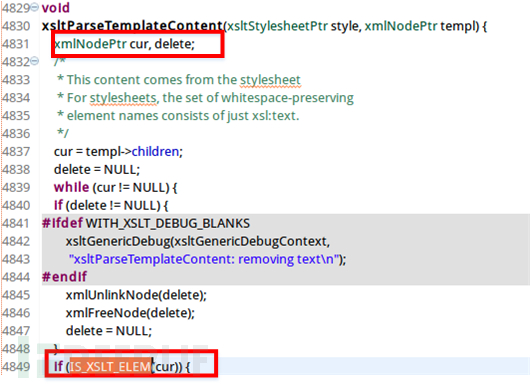Image resolution: width=531 pixels, height=385 pixels.
Task: Click the xmlNodePtr type on line 4831
Action: pyautogui.click(x=90, y=44)
